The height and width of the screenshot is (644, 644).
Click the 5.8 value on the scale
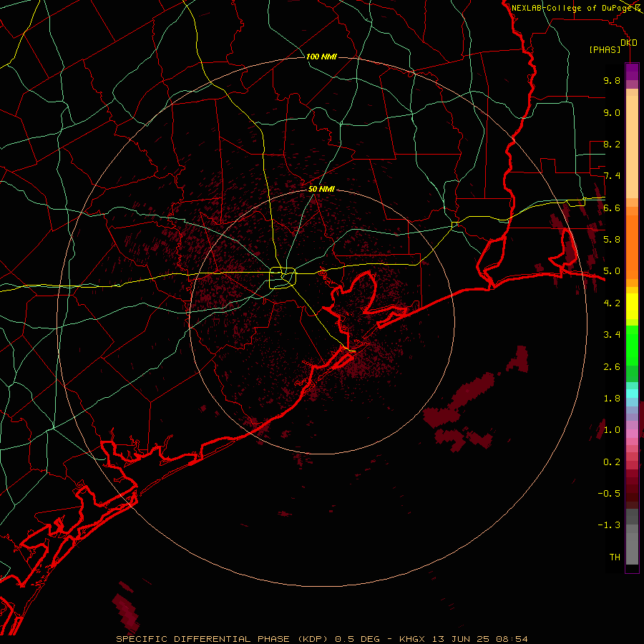pyautogui.click(x=612, y=240)
